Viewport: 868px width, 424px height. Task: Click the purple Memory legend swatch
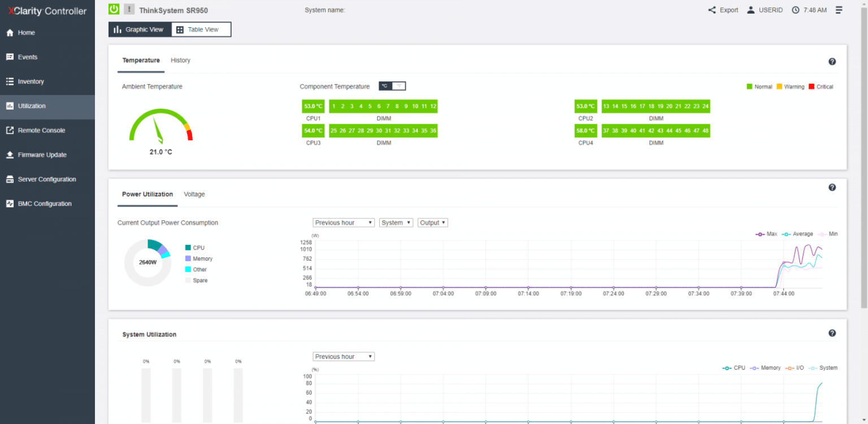tap(188, 258)
